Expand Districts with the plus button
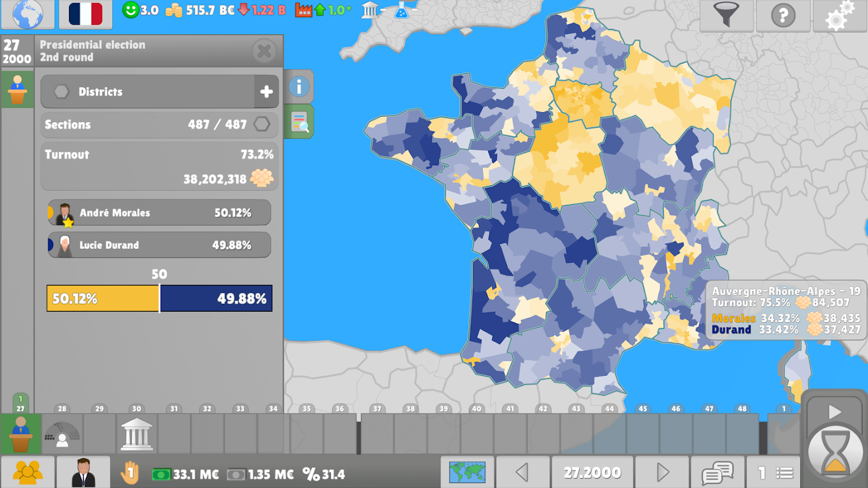Viewport: 868px width, 488px height. coord(266,91)
